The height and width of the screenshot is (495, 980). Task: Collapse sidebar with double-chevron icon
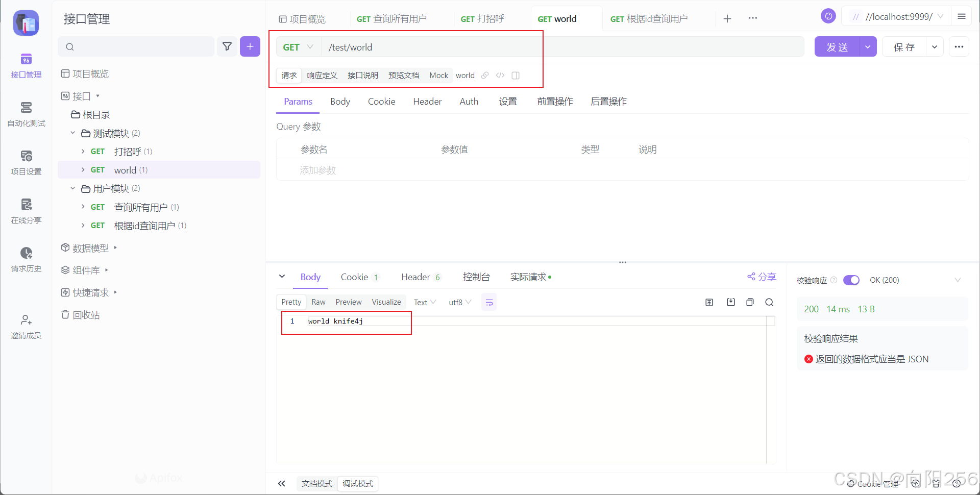(282, 484)
